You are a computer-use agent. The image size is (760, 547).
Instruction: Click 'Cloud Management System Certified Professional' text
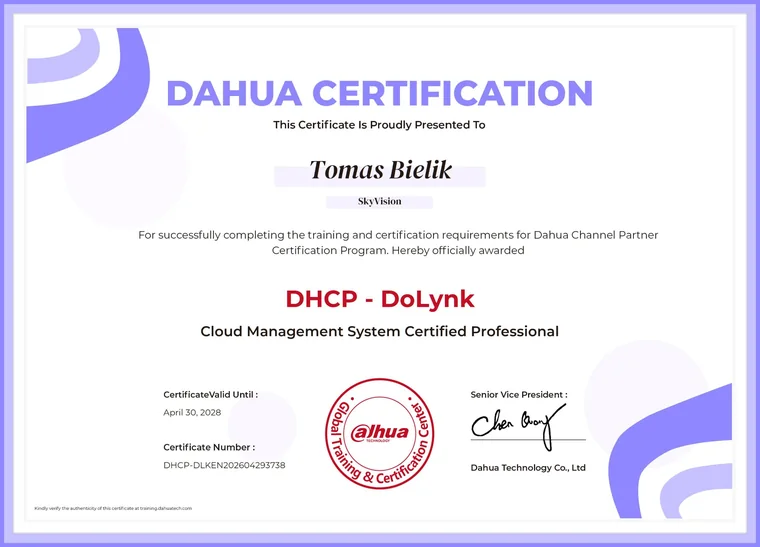pos(380,331)
